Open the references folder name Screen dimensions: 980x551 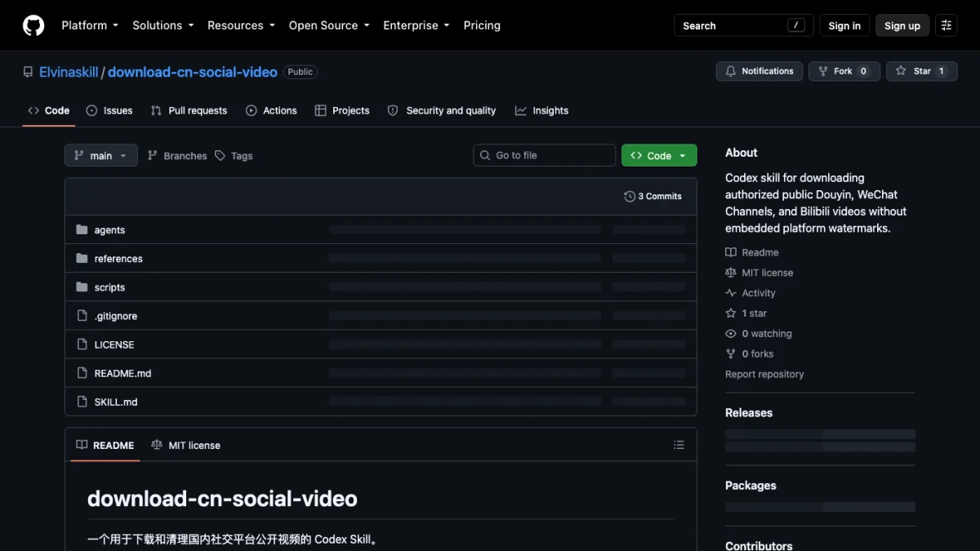(x=118, y=259)
